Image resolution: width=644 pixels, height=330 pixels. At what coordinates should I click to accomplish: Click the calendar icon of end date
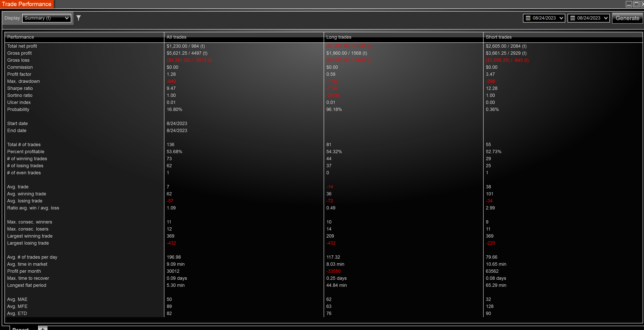coord(572,18)
